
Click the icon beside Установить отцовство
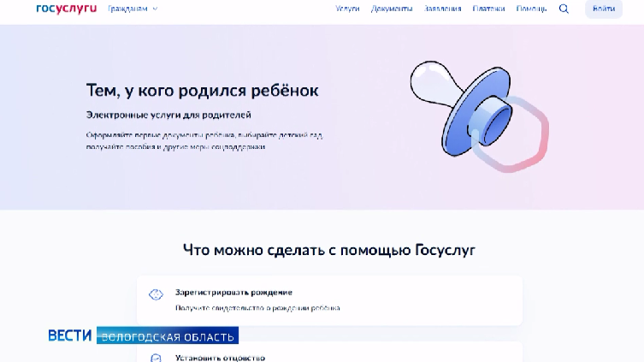tap(156, 358)
